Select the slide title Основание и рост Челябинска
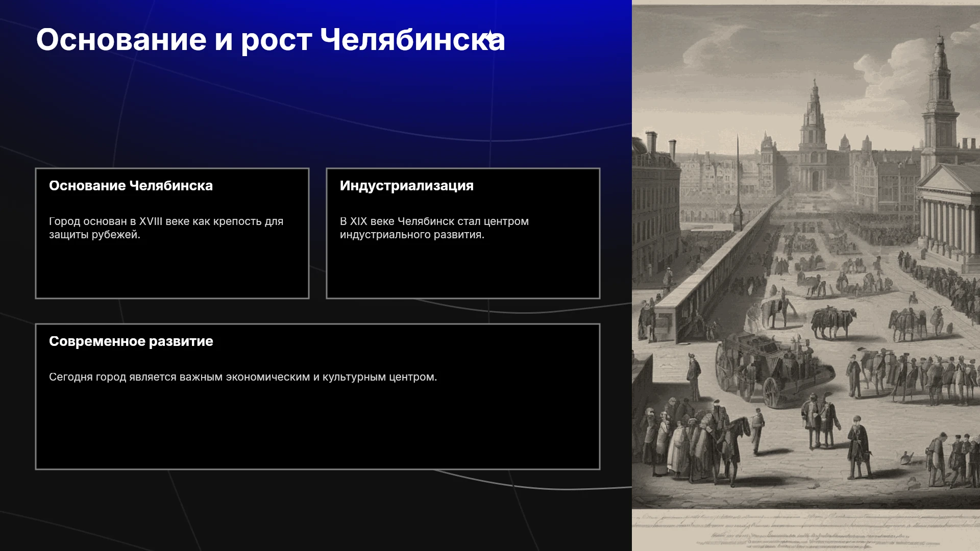Screen dimensions: 980x551 271,40
